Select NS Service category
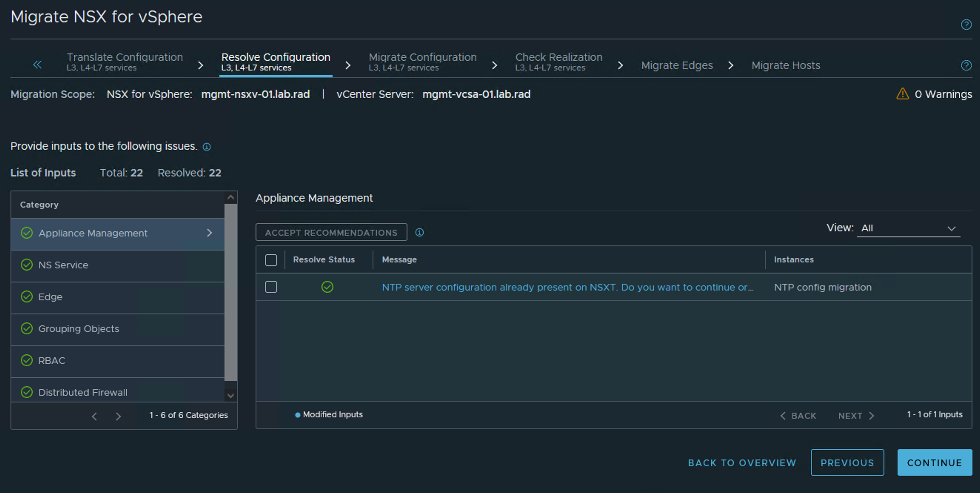The width and height of the screenshot is (980, 493). point(118,265)
